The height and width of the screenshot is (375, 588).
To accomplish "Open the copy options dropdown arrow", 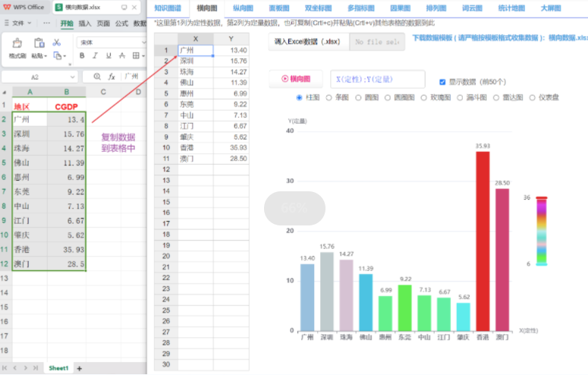I will (x=64, y=56).
